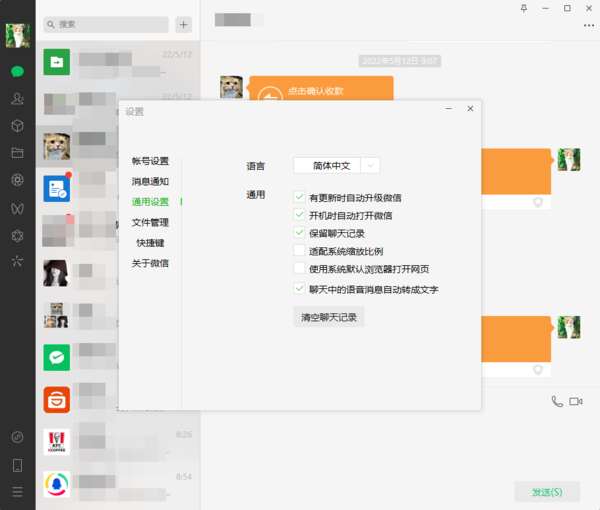Viewport: 600px width, 510px height.
Task: Click the plus button beside search
Action: pyautogui.click(x=183, y=24)
